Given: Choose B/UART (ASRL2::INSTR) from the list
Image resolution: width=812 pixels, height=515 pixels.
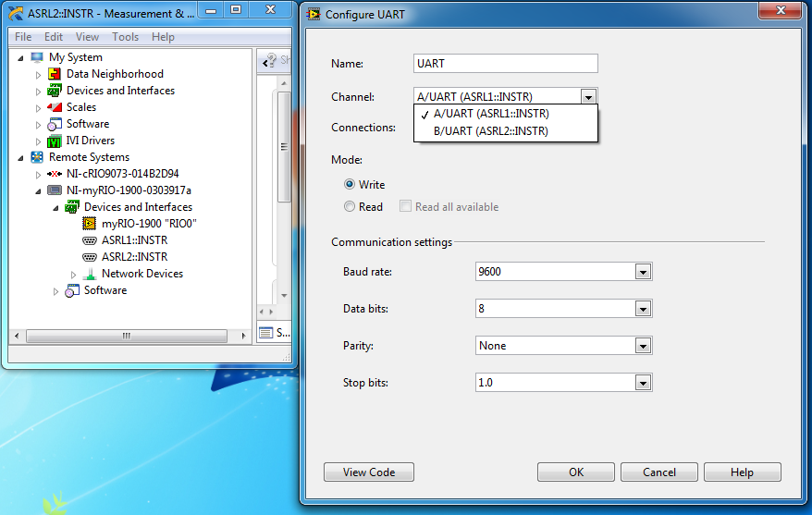Looking at the screenshot, I should pyautogui.click(x=506, y=131).
